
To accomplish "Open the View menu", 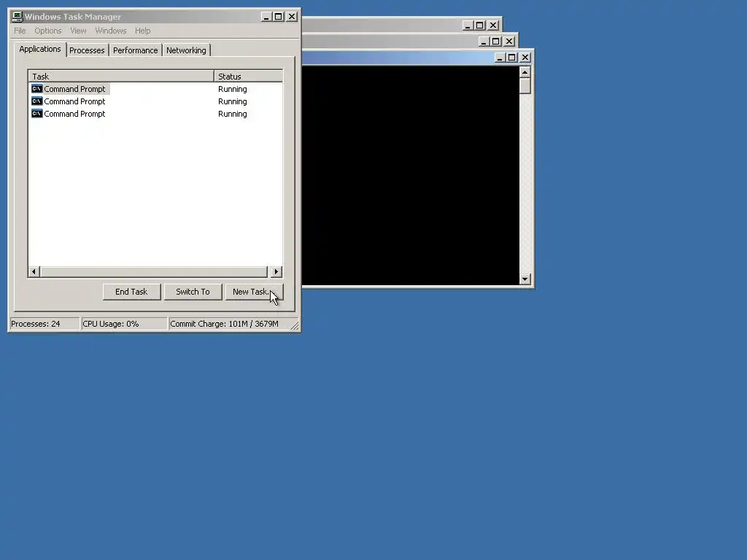I will (78, 31).
